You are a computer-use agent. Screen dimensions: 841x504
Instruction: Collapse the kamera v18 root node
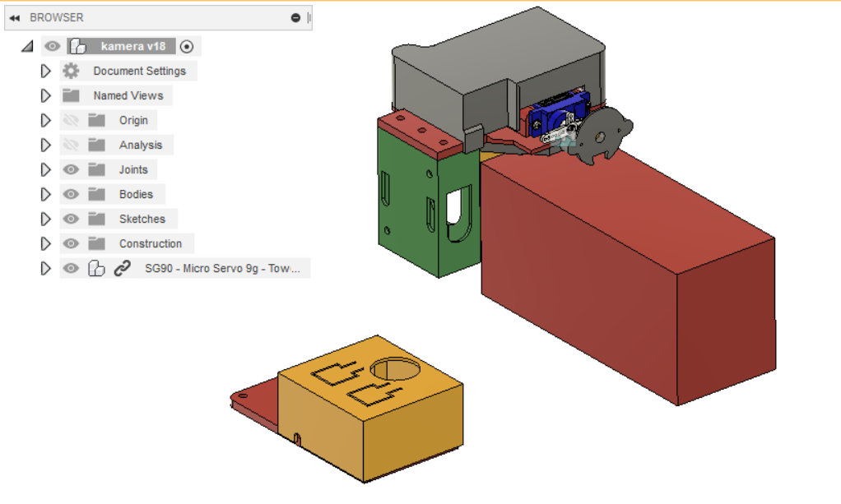[x=27, y=47]
